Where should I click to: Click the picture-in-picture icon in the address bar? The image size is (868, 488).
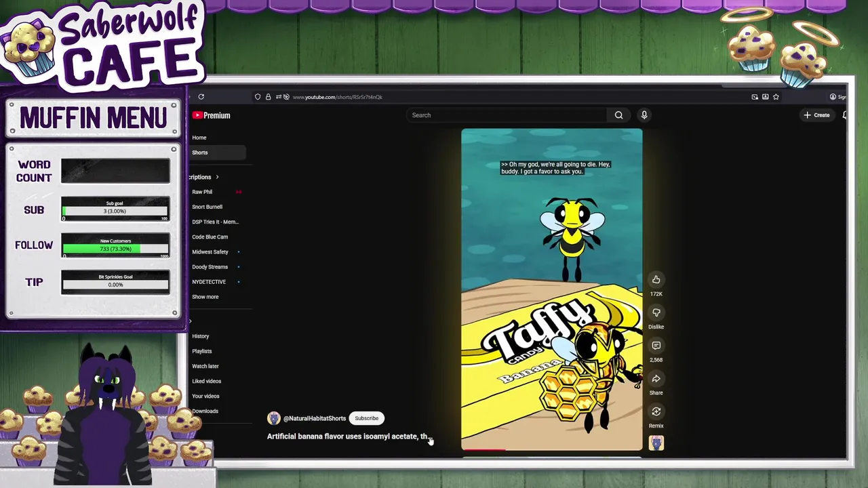755,97
